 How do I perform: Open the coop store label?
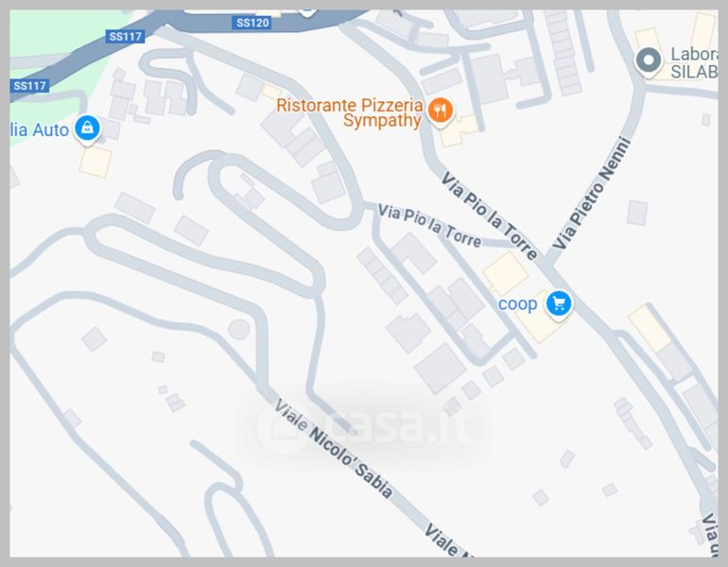coord(518,304)
